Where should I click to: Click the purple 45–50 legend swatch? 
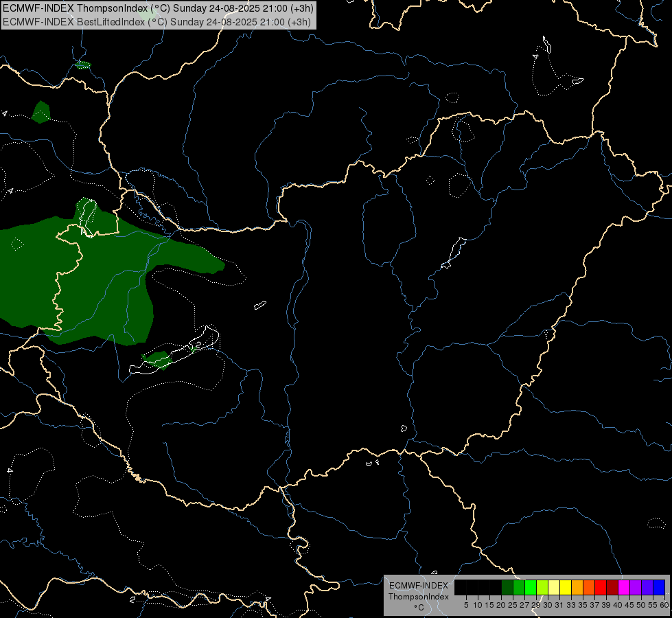tap(636, 587)
